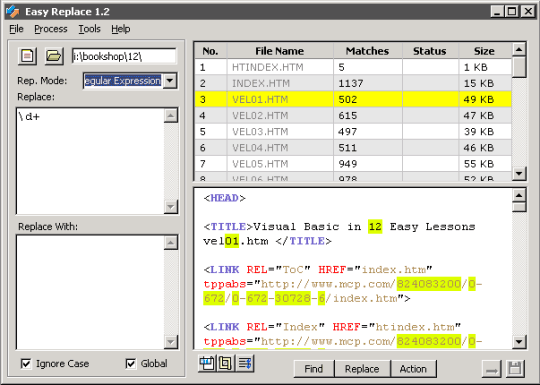This screenshot has width=540, height=385.
Task: Toggle the Global checkbox
Action: click(131, 363)
